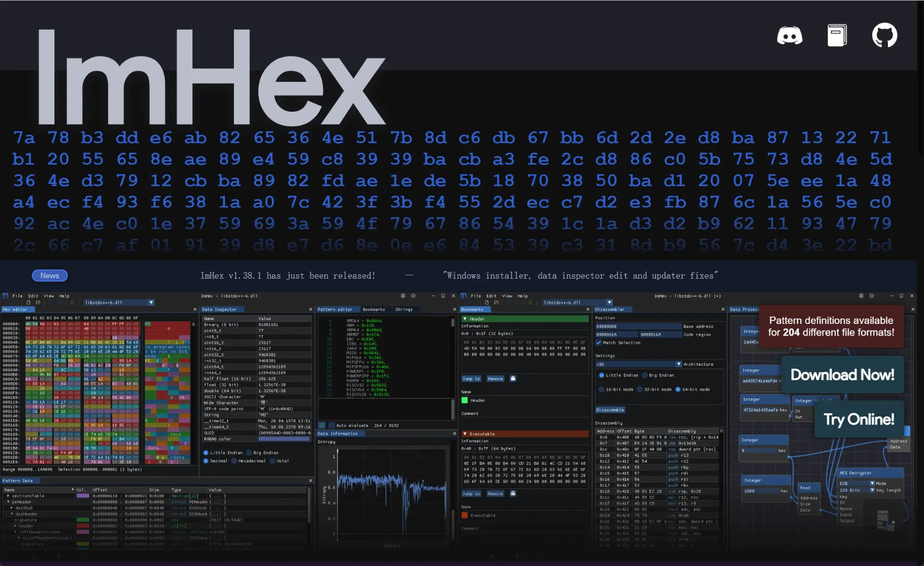Open the GitHub repository icon
This screenshot has height=566, width=924.
pos(885,36)
